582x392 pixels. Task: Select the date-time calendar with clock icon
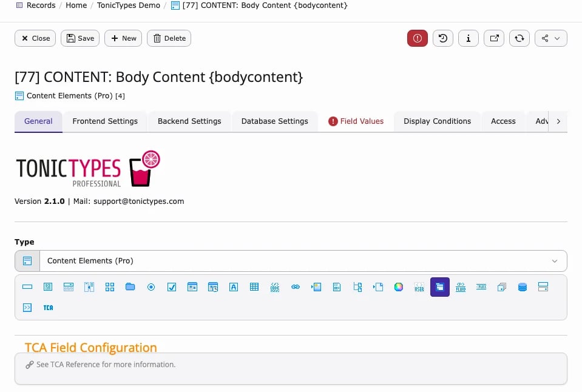(213, 287)
